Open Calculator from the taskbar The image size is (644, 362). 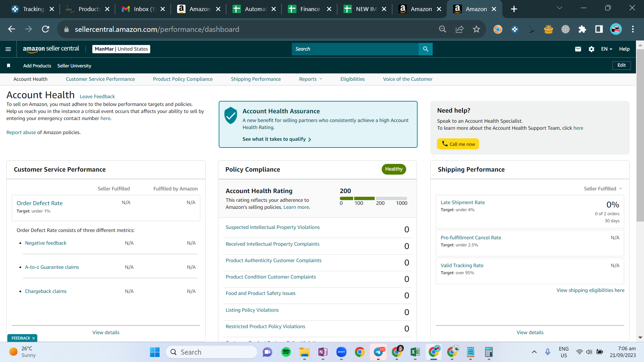(489, 352)
